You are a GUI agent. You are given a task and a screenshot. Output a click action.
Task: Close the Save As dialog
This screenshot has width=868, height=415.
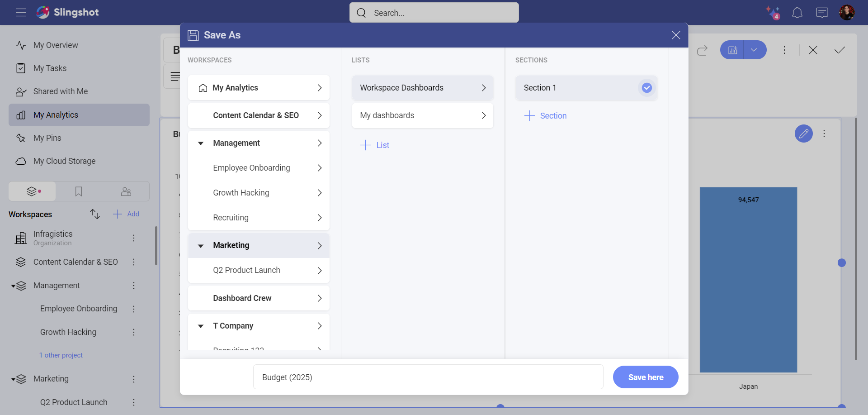pyautogui.click(x=676, y=35)
